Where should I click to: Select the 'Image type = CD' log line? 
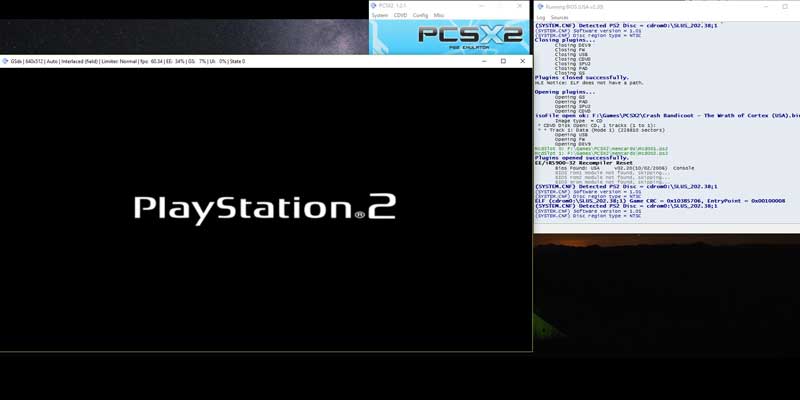pos(577,120)
